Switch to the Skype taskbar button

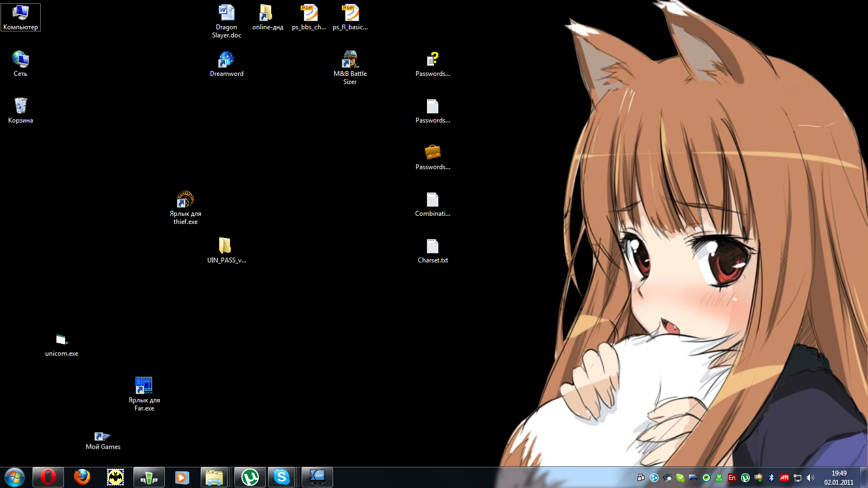[282, 477]
